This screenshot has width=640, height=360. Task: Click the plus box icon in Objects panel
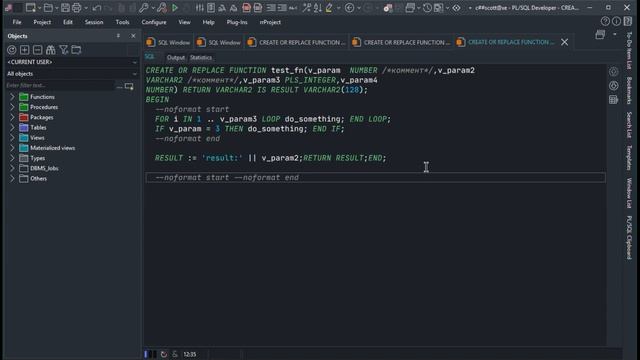coord(24,50)
